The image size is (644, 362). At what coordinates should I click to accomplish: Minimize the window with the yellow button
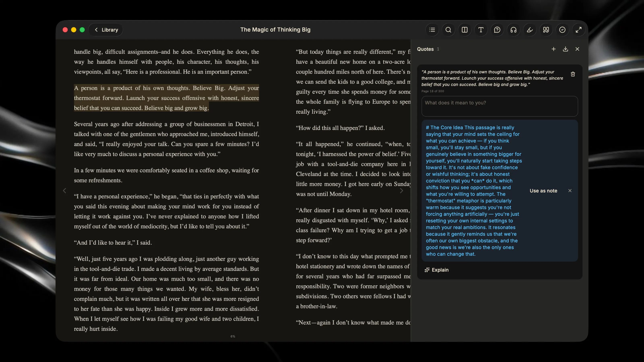74,30
